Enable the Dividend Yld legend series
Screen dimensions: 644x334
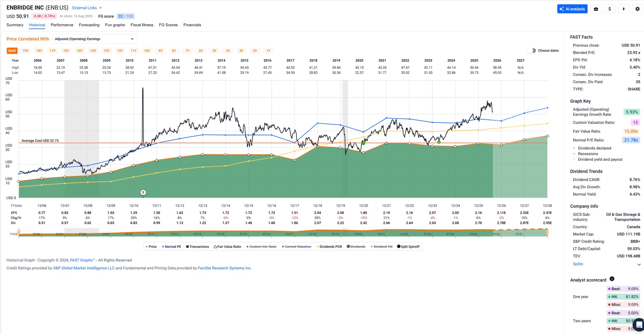[381, 247]
